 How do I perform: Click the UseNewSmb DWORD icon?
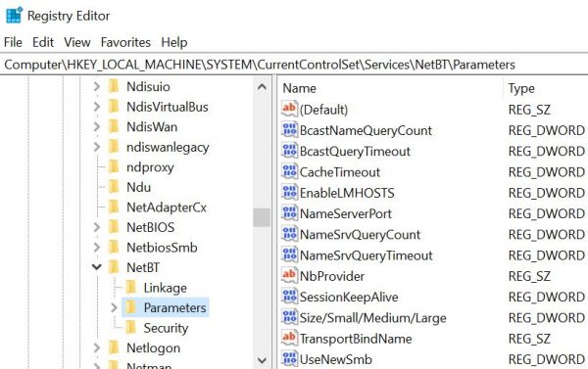coord(289,359)
